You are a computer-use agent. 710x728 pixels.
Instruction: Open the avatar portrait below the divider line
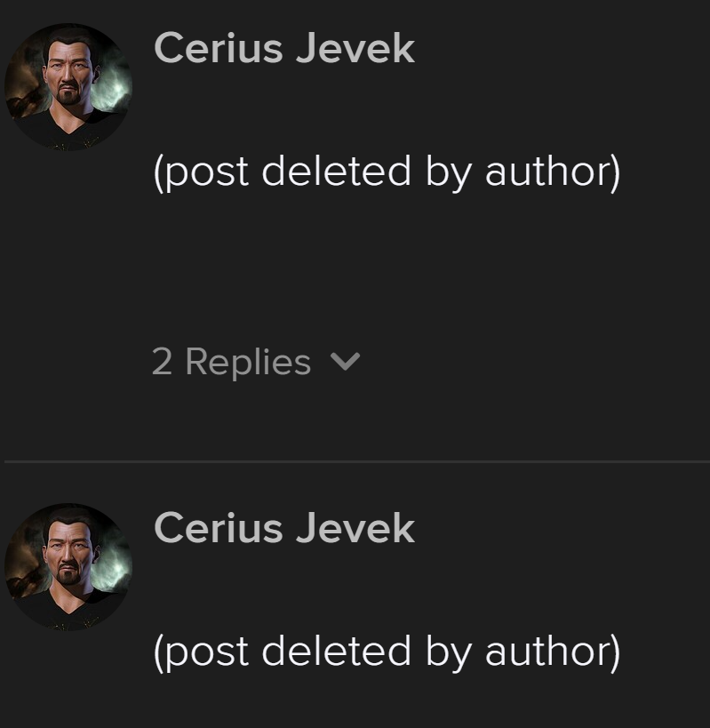pos(68,567)
